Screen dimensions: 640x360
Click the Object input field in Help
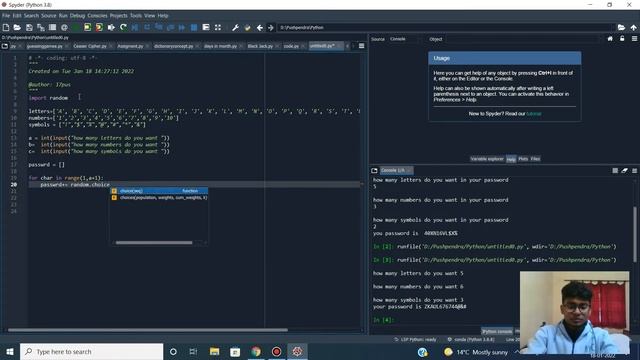(523, 39)
